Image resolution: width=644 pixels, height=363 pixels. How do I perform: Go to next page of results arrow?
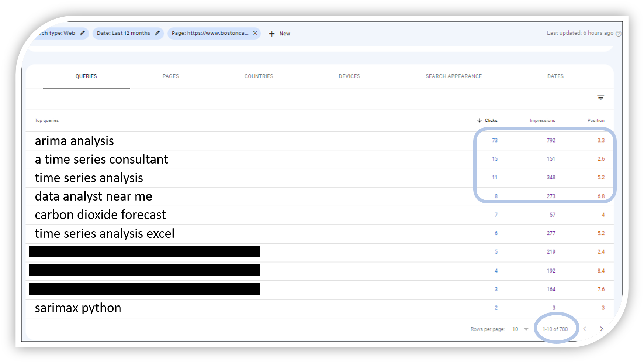tap(601, 329)
